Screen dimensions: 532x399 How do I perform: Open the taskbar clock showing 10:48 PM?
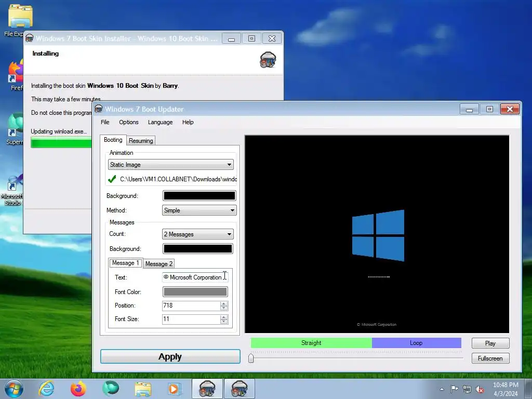coord(506,389)
